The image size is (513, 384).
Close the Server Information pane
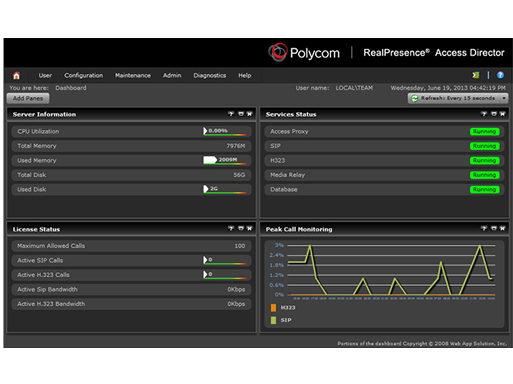249,114
